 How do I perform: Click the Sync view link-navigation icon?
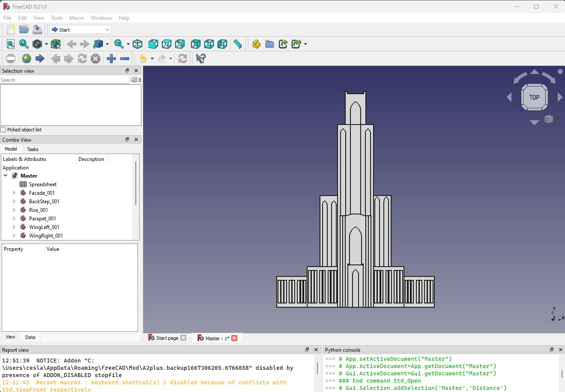(x=98, y=44)
